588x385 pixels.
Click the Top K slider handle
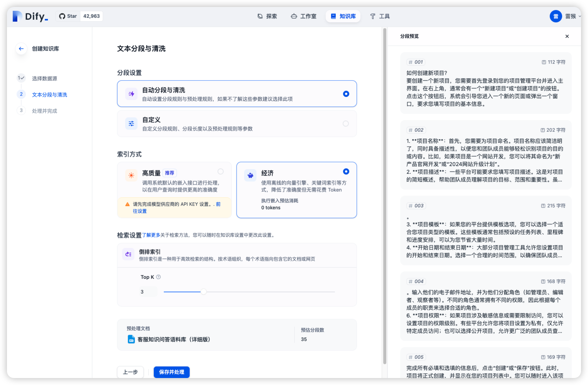[204, 292]
